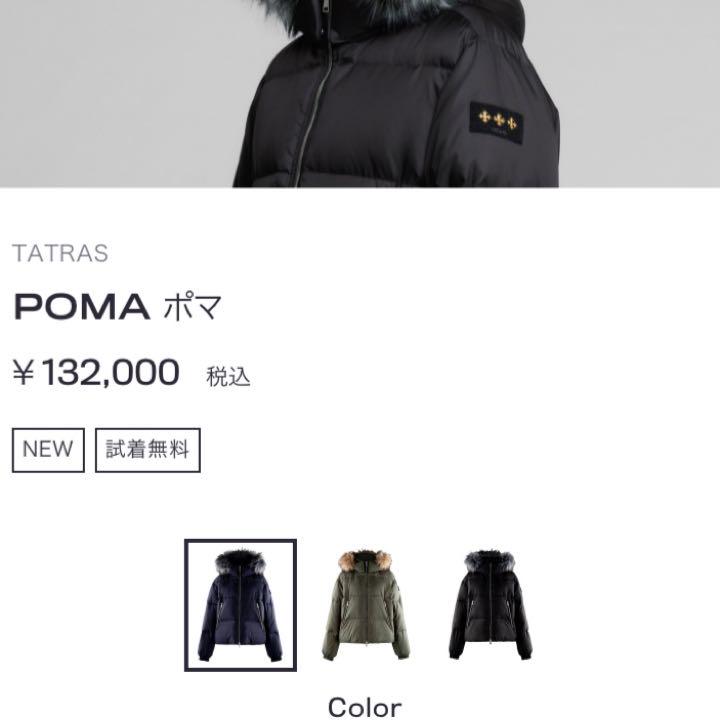Select the navy jacket color thumbnail
This screenshot has height=720, width=720.
coord(240,605)
